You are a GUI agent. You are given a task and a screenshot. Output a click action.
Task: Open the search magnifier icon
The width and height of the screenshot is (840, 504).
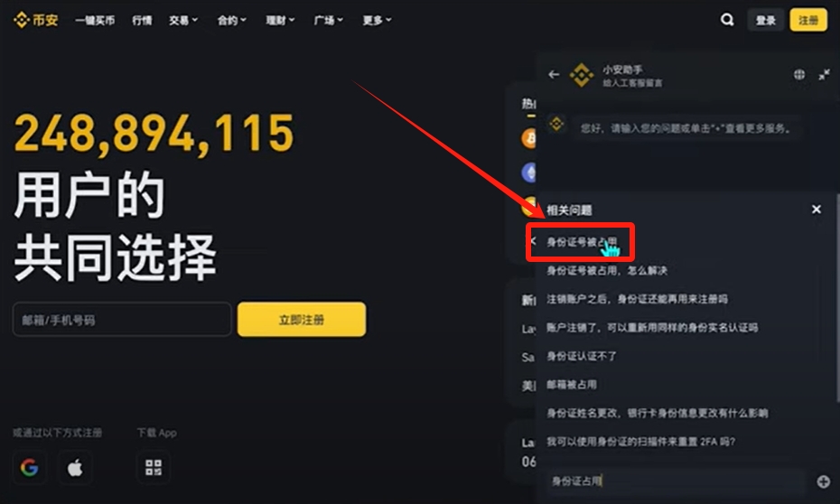pyautogui.click(x=727, y=20)
